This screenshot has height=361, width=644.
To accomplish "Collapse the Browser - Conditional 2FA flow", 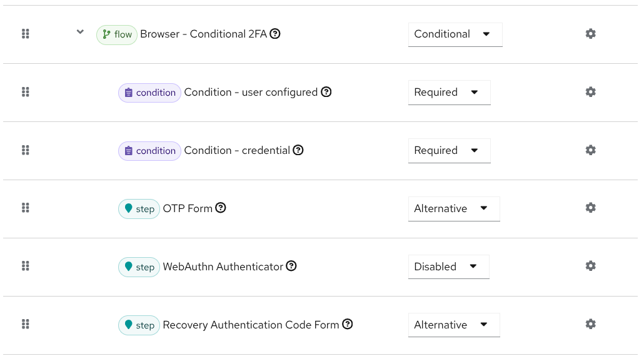I will point(79,31).
